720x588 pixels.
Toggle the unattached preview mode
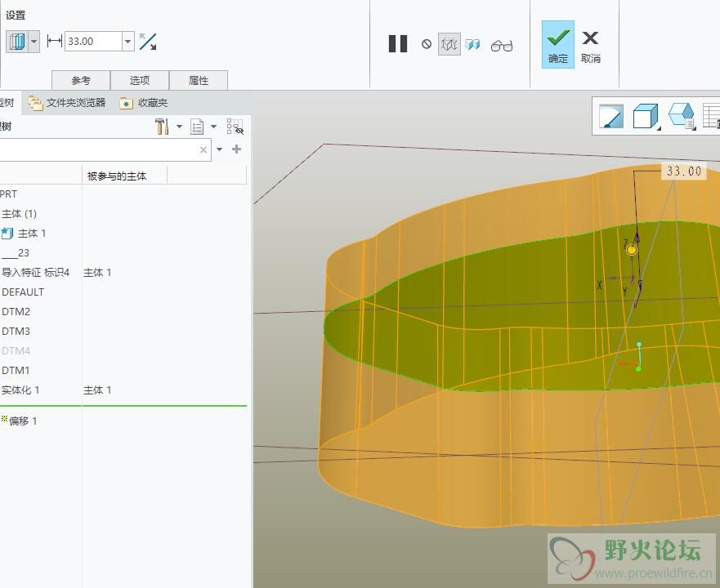(x=449, y=45)
